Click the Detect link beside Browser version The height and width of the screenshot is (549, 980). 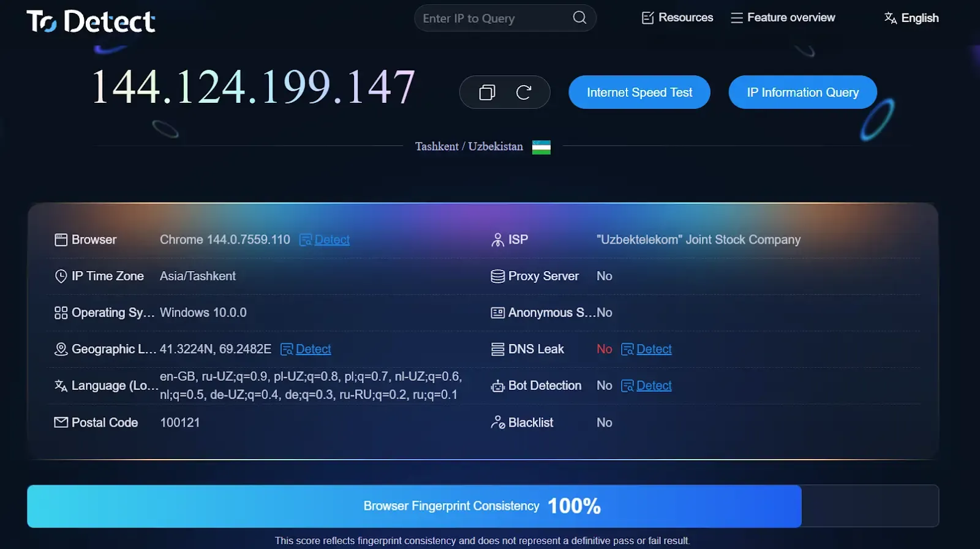coord(332,240)
